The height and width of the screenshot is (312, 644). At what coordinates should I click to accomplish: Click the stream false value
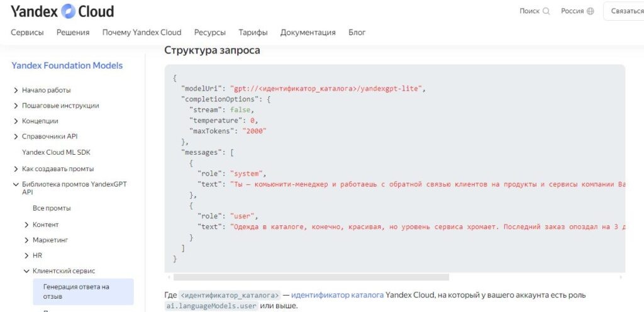[239, 110]
